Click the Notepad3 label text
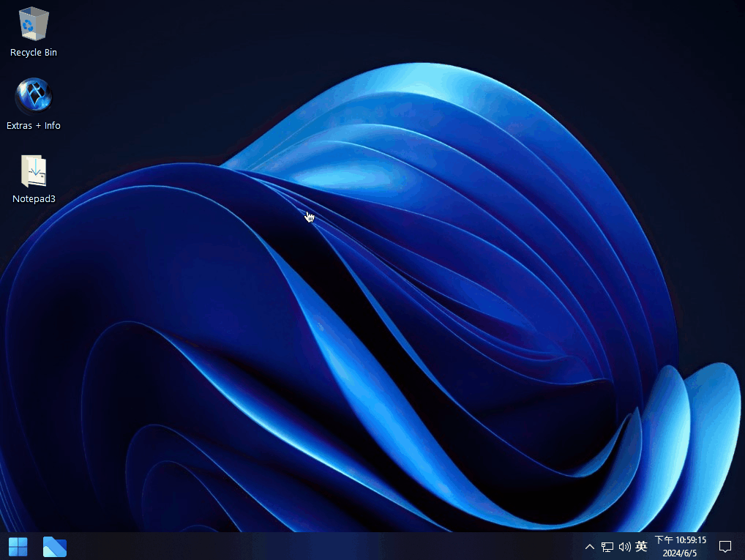Viewport: 745px width, 560px height. pos(34,198)
